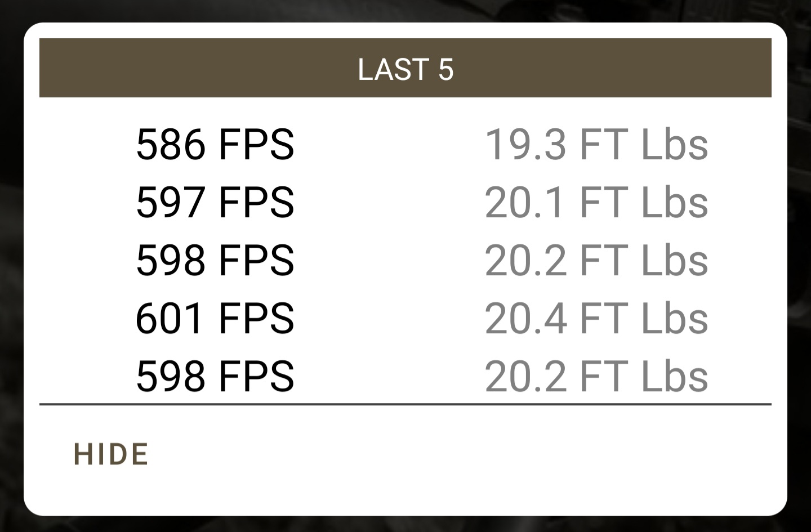Image resolution: width=811 pixels, height=532 pixels.
Task: Click the number 5 in the header
Action: 445,69
